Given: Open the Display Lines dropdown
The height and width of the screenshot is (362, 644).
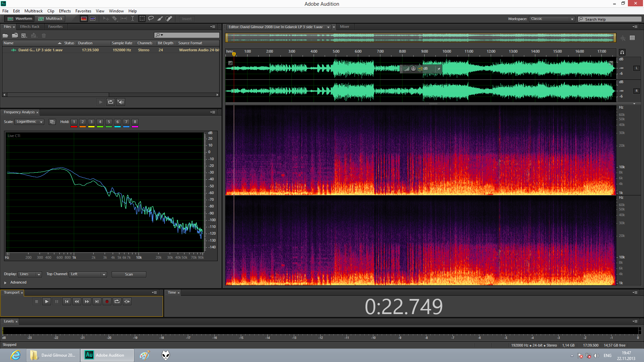Looking at the screenshot, I should coord(30,274).
